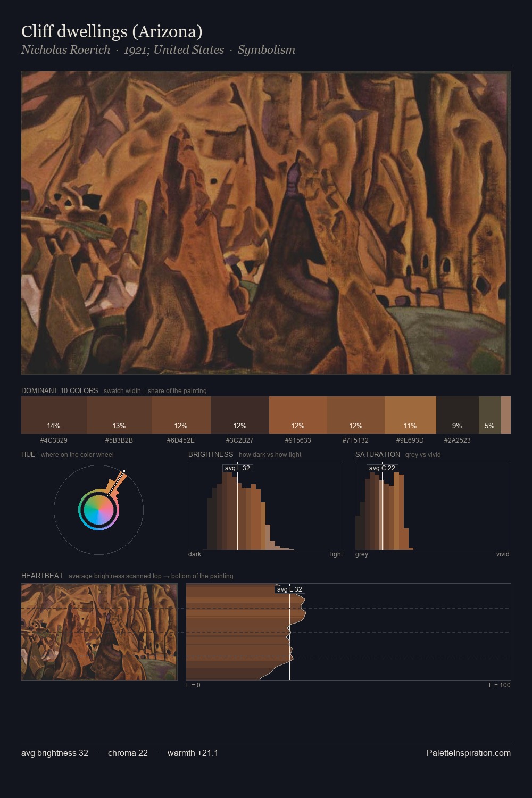The height and width of the screenshot is (798, 532).
Task: Click the warmth +21.1 footer stat
Action: click(193, 753)
